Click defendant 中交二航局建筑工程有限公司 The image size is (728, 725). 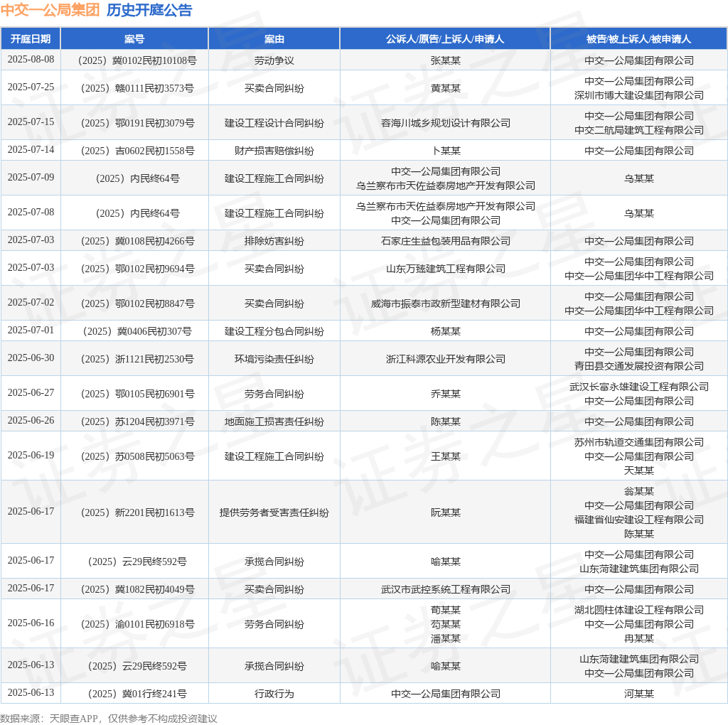(639, 130)
